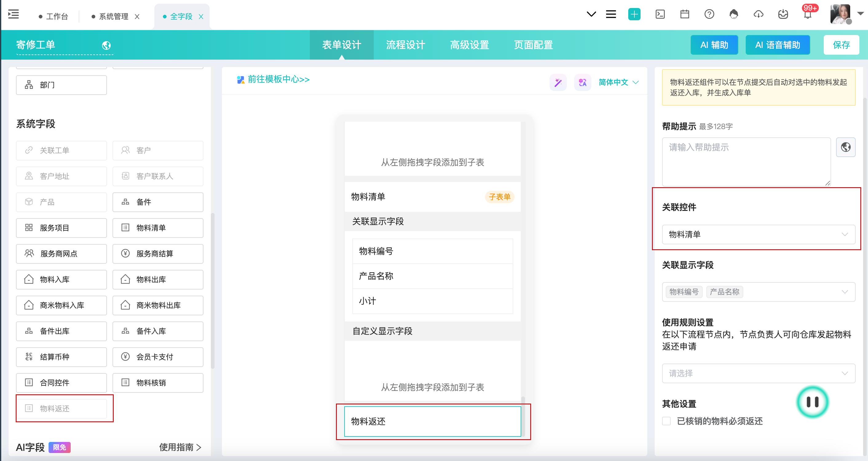Click the globe icon beside 寄修工单 title
The width and height of the screenshot is (868, 461).
click(x=106, y=45)
